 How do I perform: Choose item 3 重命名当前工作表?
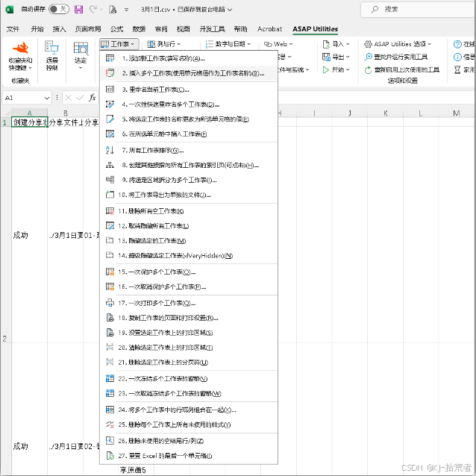coord(189,90)
